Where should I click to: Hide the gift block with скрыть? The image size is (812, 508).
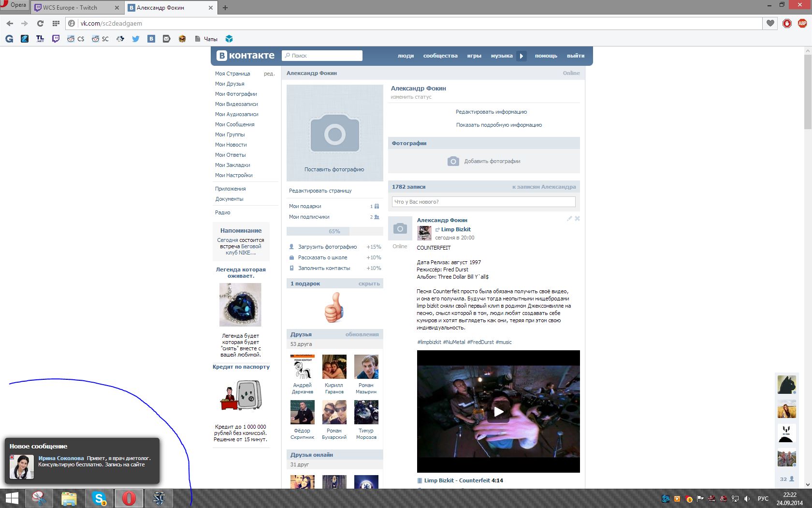point(369,284)
